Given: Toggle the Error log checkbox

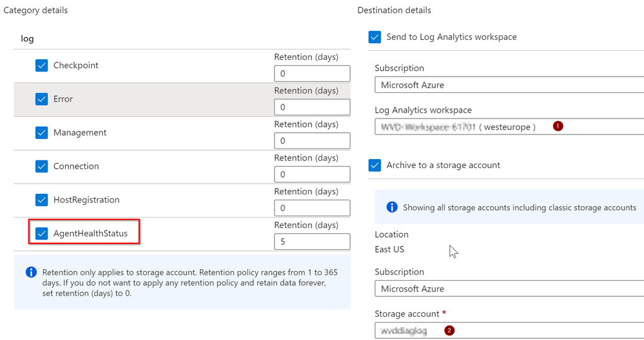Looking at the screenshot, I should point(42,99).
